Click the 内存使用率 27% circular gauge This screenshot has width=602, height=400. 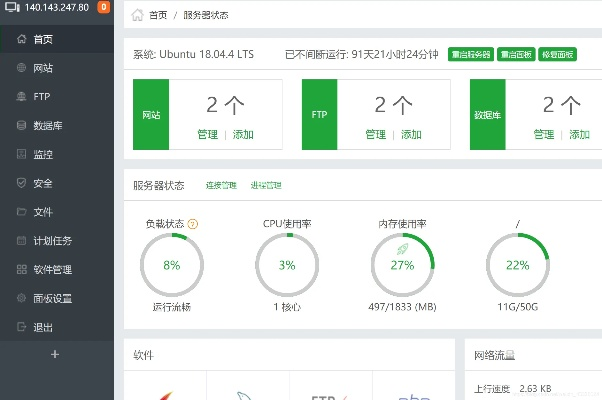402,265
